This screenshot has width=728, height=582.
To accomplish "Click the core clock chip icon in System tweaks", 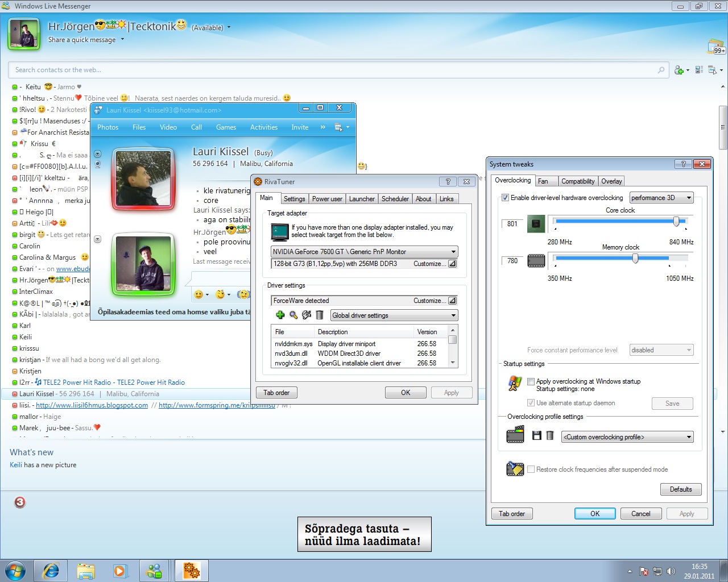I will (536, 223).
